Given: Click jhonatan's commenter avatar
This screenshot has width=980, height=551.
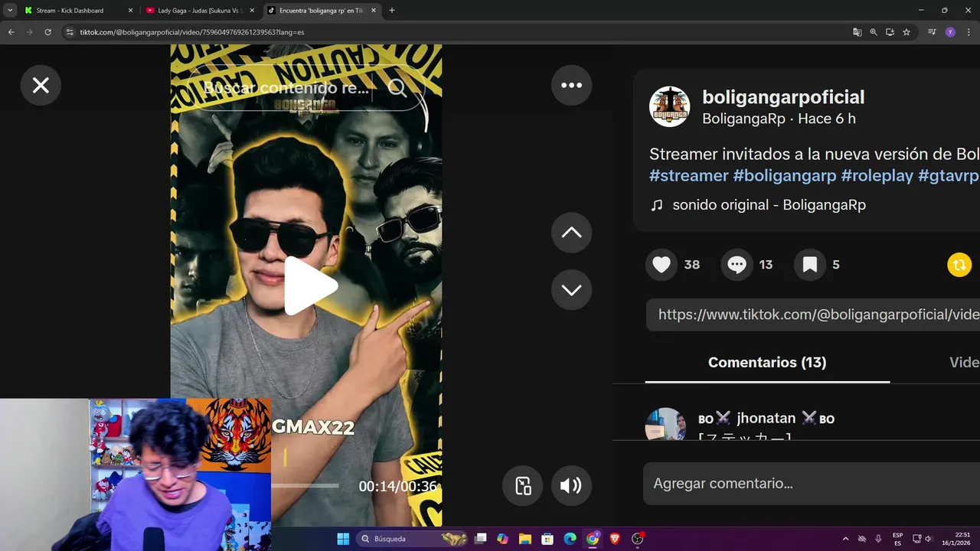Looking at the screenshot, I should point(665,424).
